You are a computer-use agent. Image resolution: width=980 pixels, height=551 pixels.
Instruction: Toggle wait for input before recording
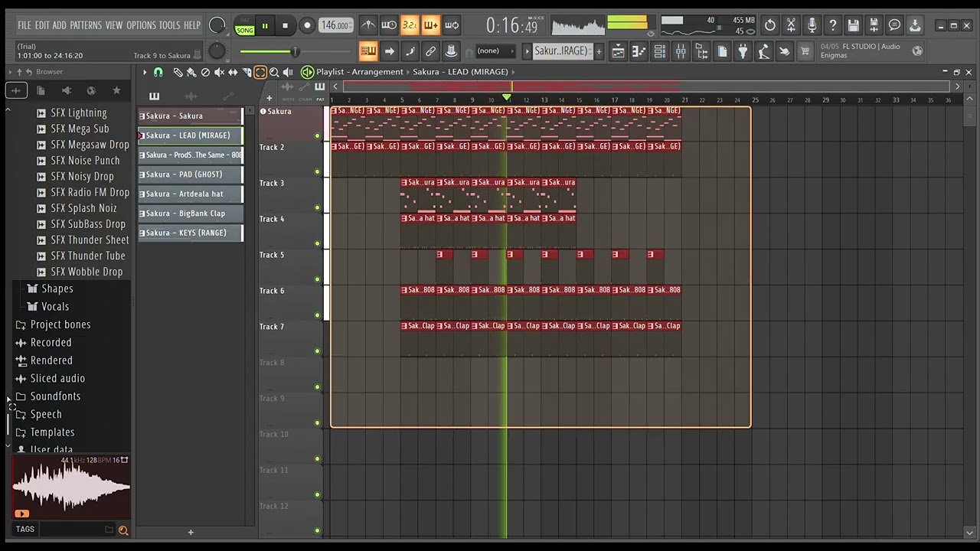point(389,25)
